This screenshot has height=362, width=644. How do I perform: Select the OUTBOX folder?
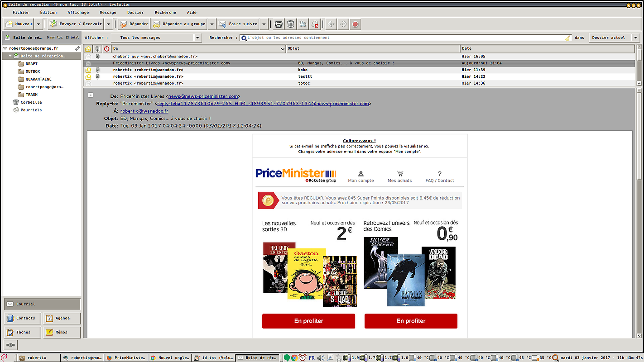tap(33, 71)
